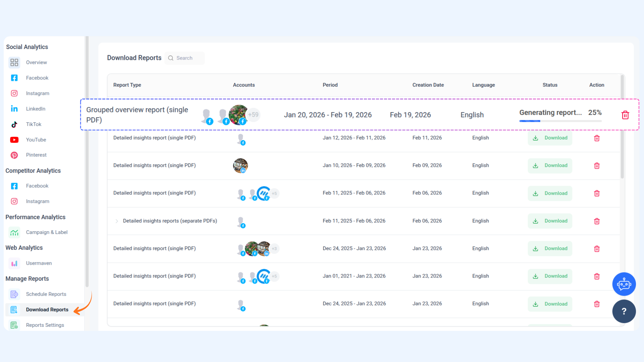Open the Usermaven menu item

[39, 263]
